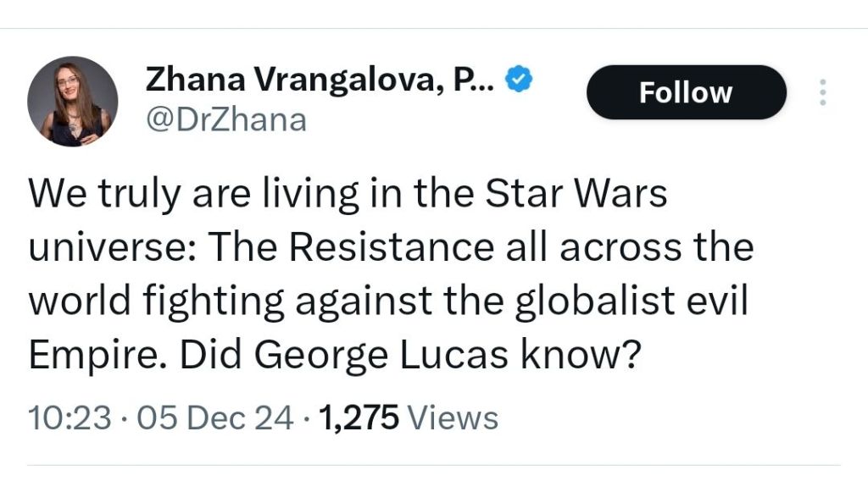Viewport: 868px width, 492px height.
Task: Open the three-dot more options menu
Action: (821, 92)
